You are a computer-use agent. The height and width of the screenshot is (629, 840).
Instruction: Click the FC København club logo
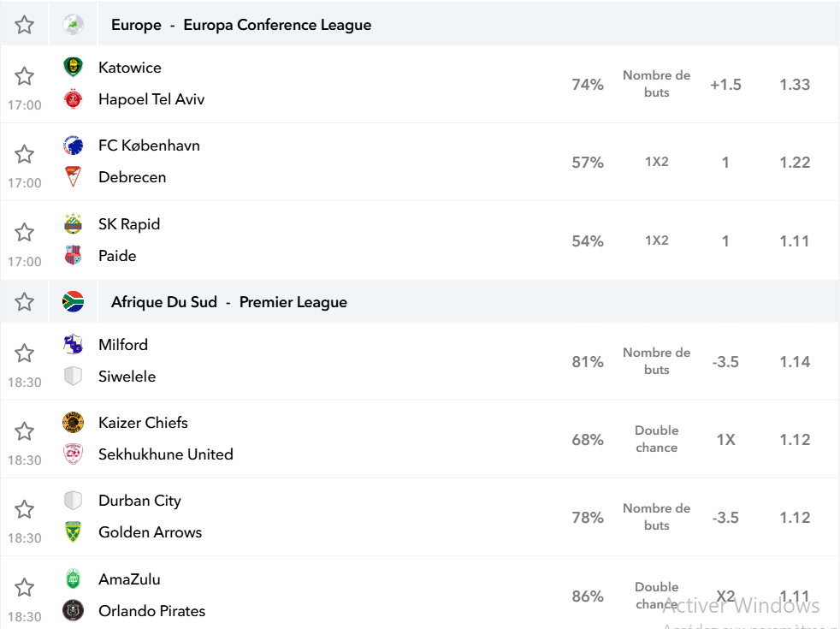tap(73, 145)
